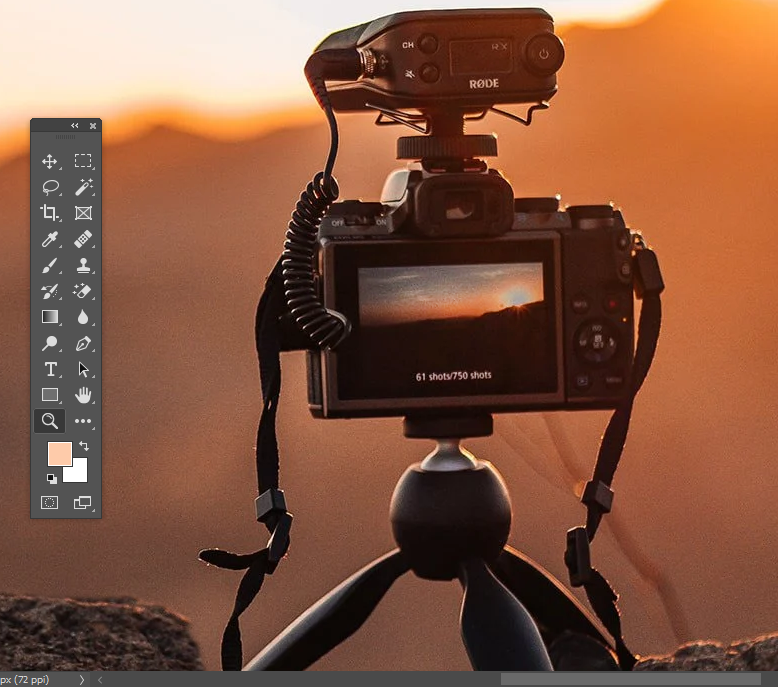Screen dimensions: 778x687
Task: Toggle Quick Mask mode
Action: [x=49, y=502]
